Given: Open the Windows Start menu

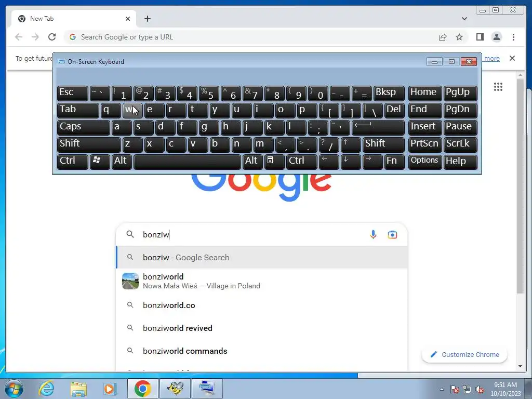Looking at the screenshot, I should [14, 389].
